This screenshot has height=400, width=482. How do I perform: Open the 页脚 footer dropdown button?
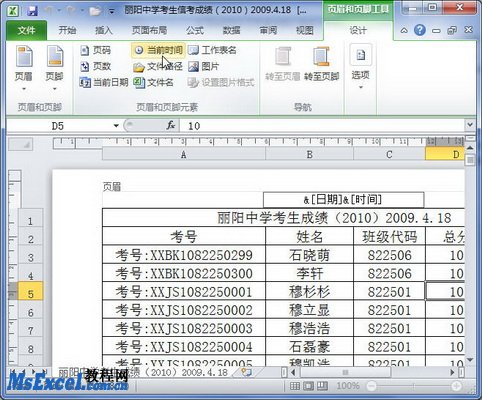(x=54, y=69)
